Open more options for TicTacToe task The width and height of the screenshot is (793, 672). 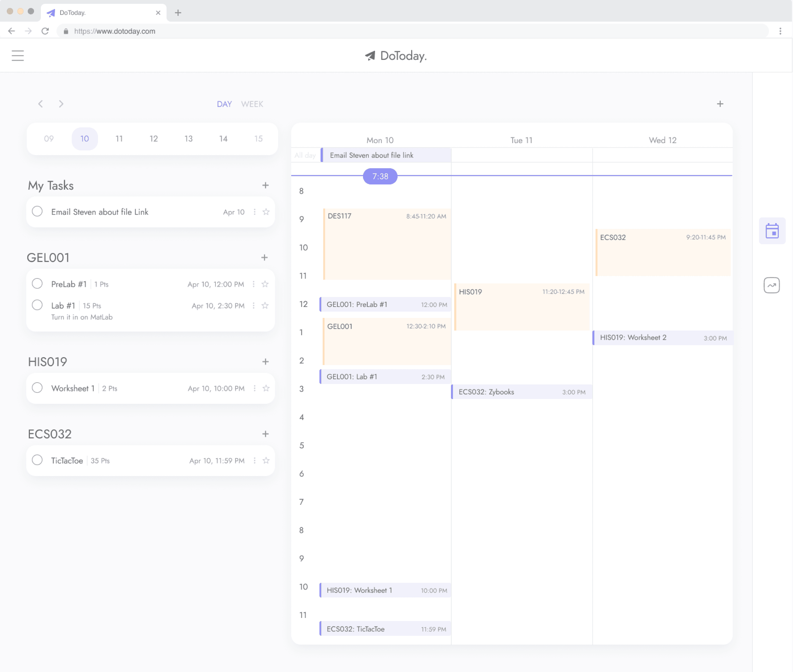click(254, 461)
